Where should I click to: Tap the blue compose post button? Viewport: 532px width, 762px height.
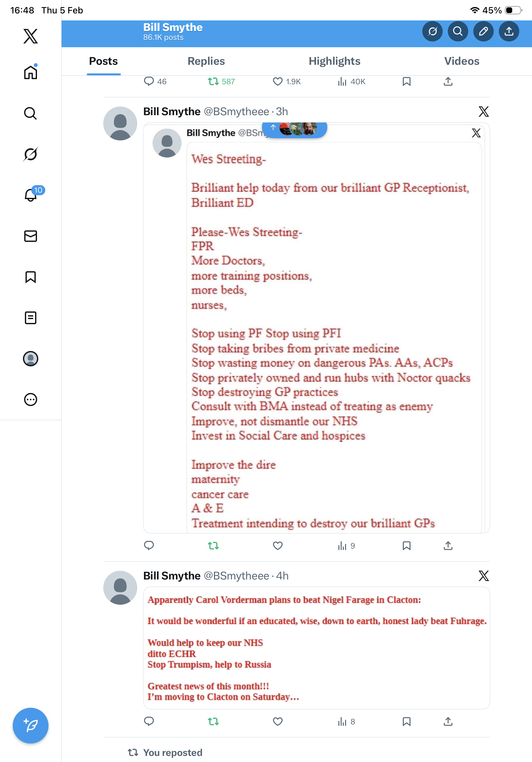(x=31, y=725)
